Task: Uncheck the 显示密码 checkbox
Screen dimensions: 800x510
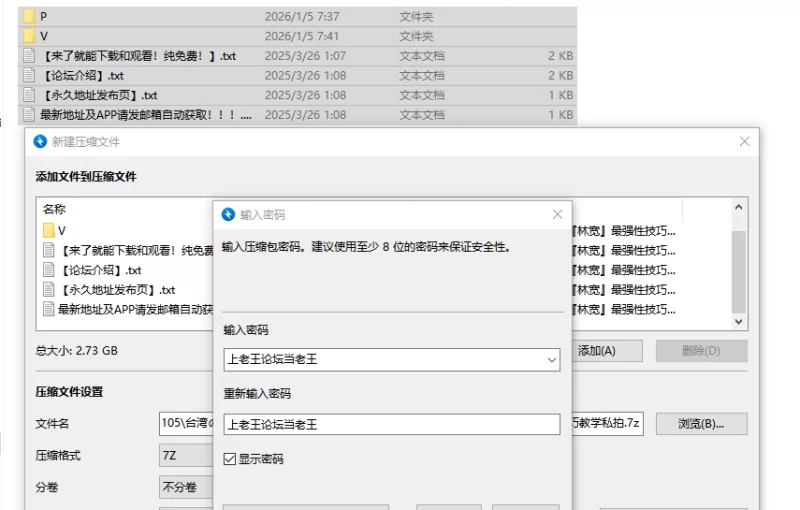Action: [x=230, y=459]
